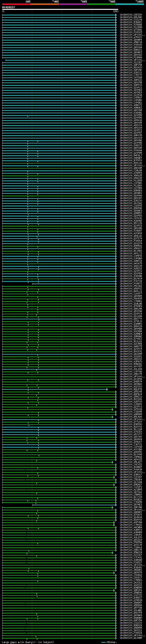Select the UniRef100_C7DY70 label
The width and height of the screenshot is (146, 644).
pyautogui.click(x=131, y=75)
